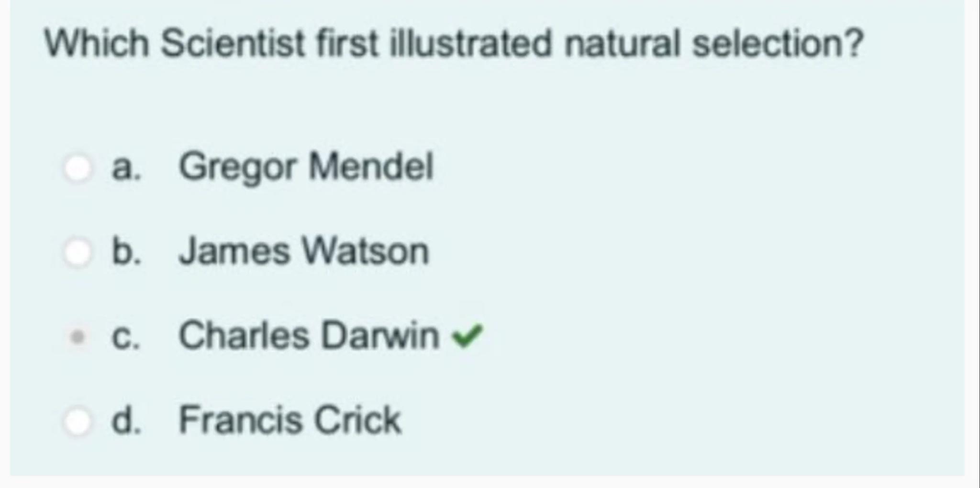Screen dimensions: 980x488
Task: Click the word 'Which' in the question
Action: click(x=96, y=44)
